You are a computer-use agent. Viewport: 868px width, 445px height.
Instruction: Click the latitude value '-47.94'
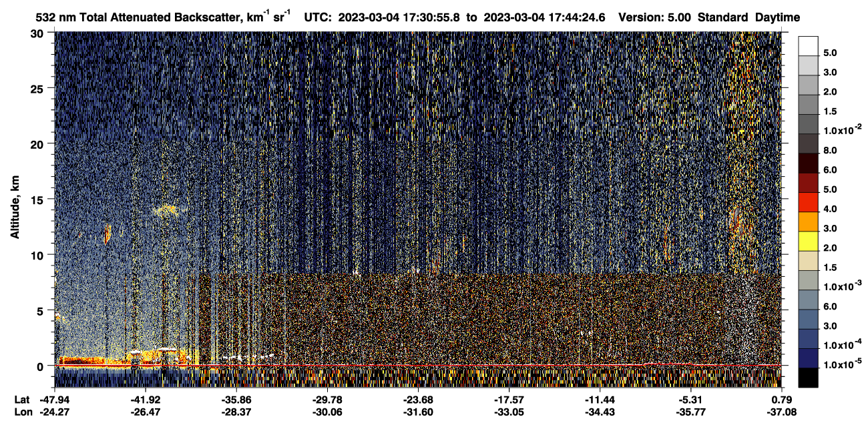pos(54,400)
